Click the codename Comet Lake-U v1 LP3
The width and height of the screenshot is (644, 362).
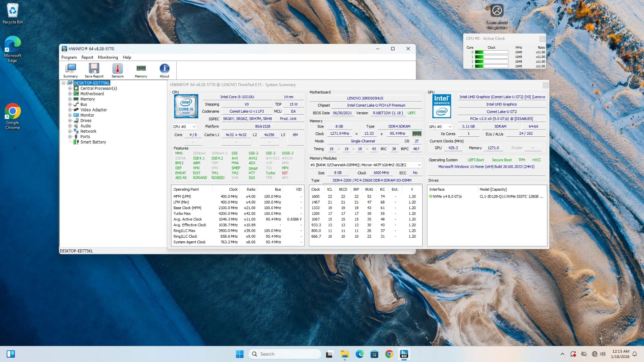[x=247, y=111]
